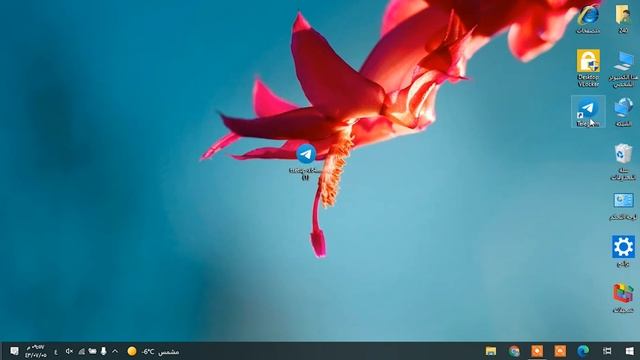
Task: Click the microphone tray icon
Action: (104, 351)
